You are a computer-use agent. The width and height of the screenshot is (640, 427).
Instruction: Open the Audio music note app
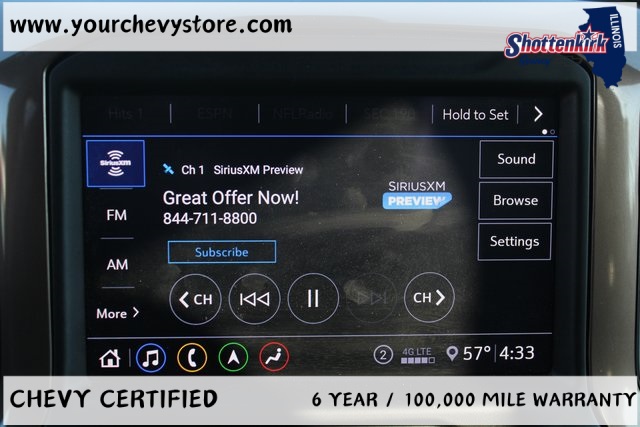151,357
